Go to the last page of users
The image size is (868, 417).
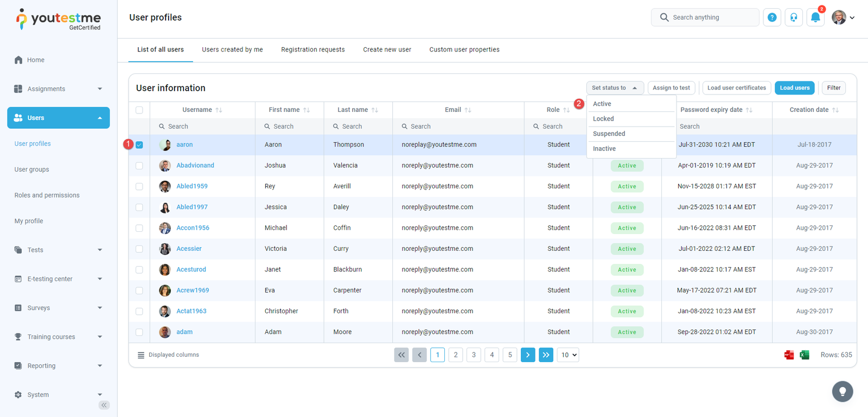pyautogui.click(x=546, y=355)
